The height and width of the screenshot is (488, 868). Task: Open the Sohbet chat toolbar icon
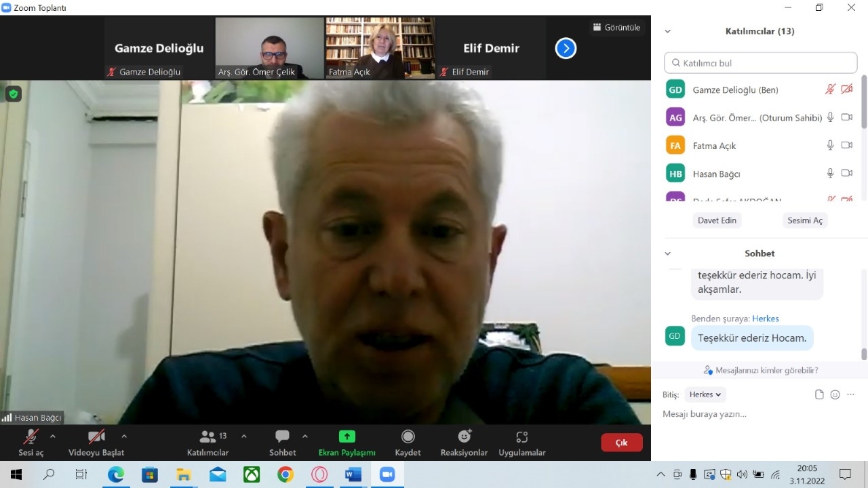283,436
